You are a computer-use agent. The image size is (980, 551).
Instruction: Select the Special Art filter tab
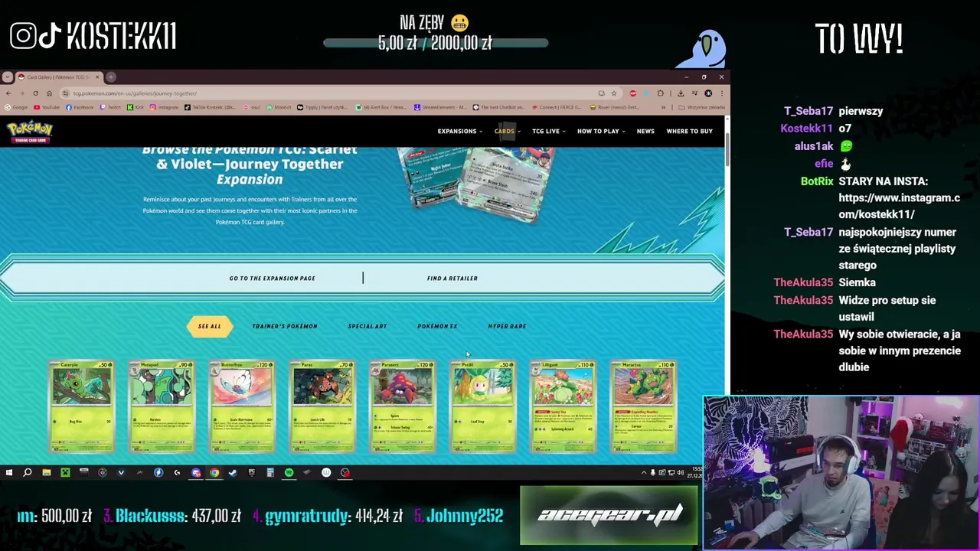tap(367, 327)
